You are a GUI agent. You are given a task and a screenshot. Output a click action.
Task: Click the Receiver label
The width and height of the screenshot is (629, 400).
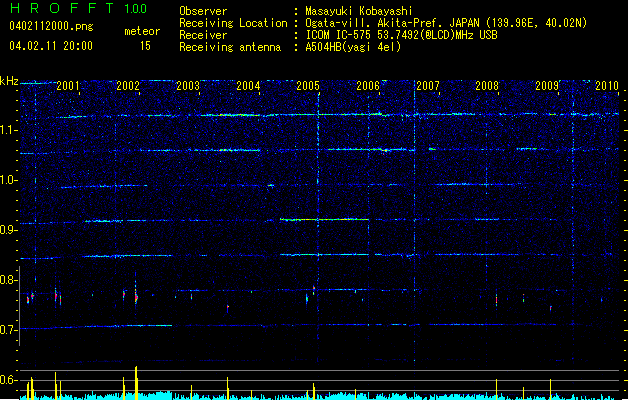203,35
